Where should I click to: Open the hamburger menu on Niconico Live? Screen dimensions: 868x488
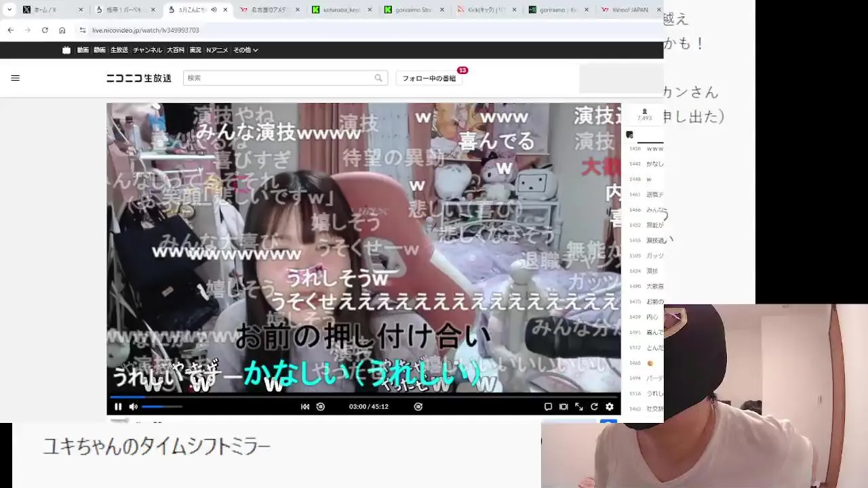pos(16,78)
